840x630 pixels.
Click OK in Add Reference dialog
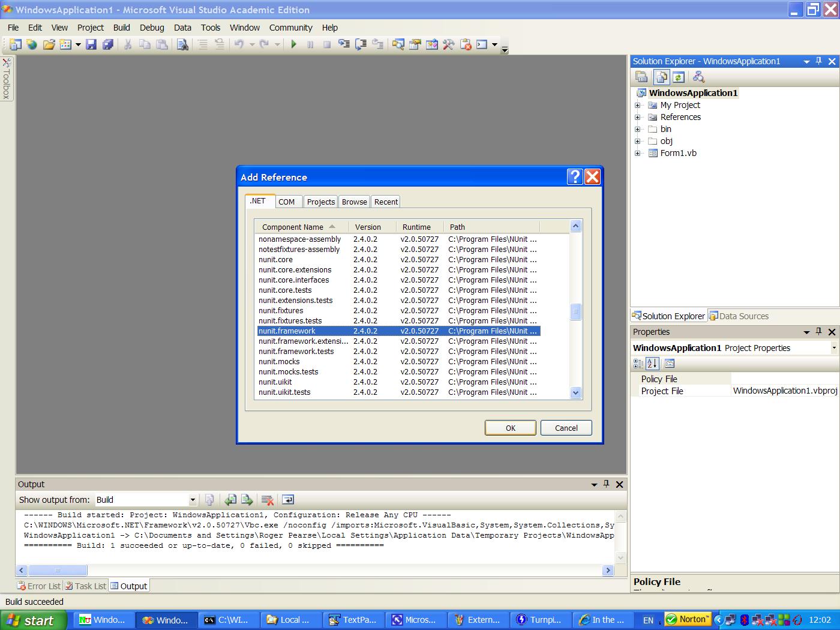pyautogui.click(x=511, y=428)
